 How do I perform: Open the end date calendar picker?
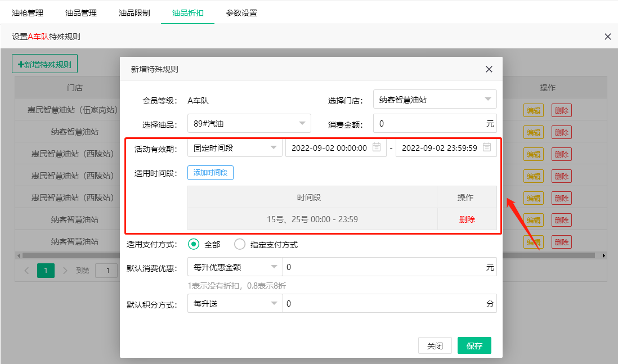[486, 147]
